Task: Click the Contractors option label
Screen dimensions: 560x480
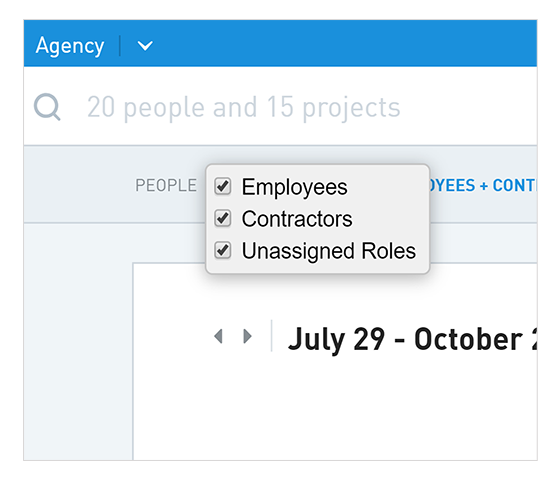Action: [297, 219]
